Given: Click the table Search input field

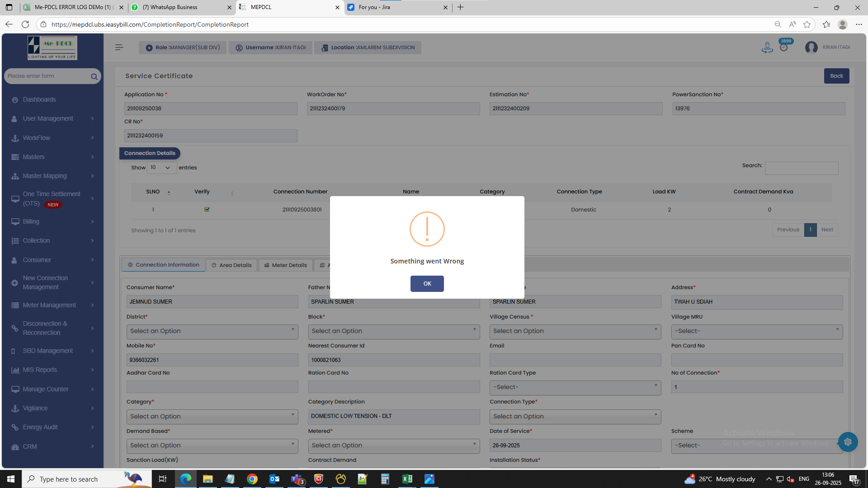Looking at the screenshot, I should pyautogui.click(x=801, y=168).
